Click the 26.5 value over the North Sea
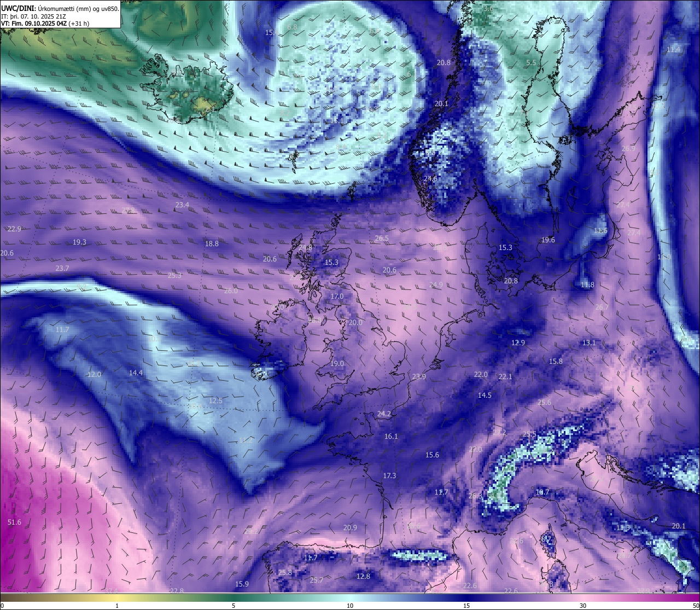 [x=382, y=238]
